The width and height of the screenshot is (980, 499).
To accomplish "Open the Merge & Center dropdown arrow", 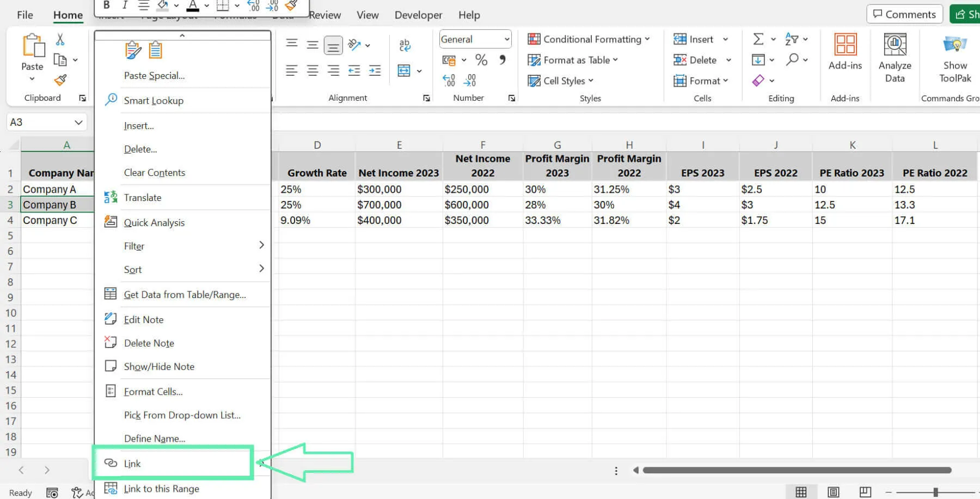I will (419, 71).
